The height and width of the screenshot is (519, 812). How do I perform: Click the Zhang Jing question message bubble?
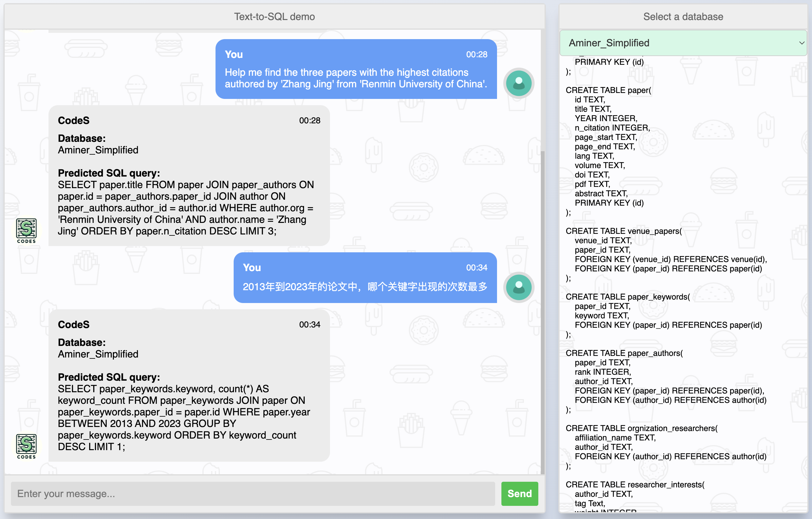click(356, 78)
